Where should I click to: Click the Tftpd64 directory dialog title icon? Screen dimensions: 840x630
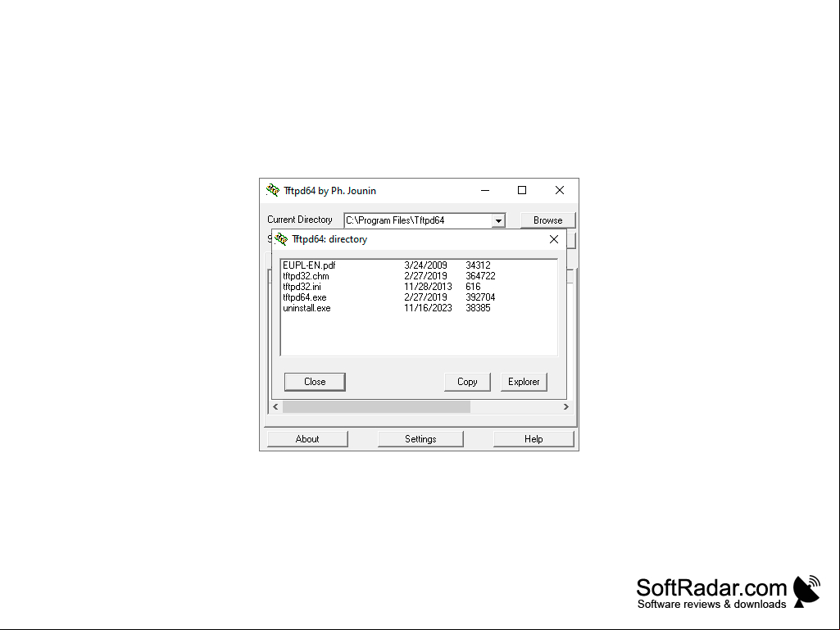[x=281, y=239]
